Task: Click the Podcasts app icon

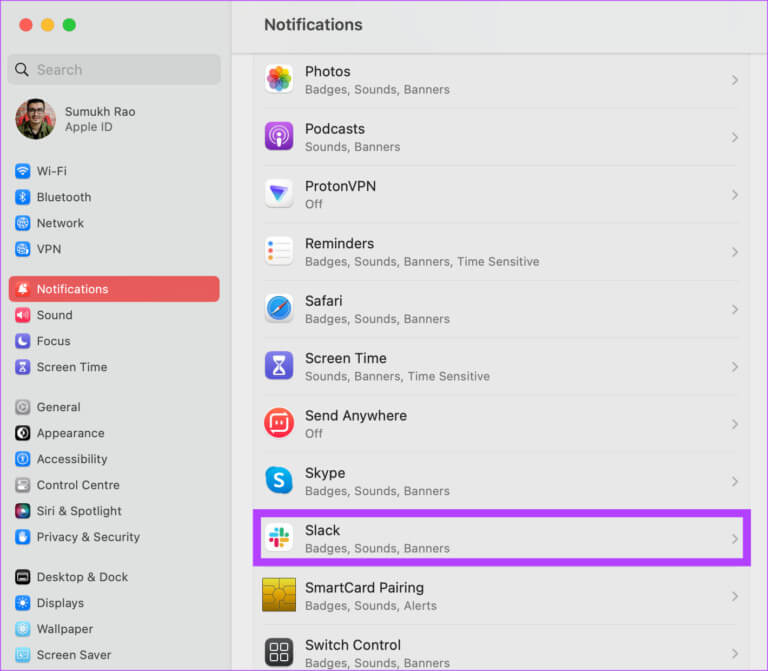Action: click(279, 137)
